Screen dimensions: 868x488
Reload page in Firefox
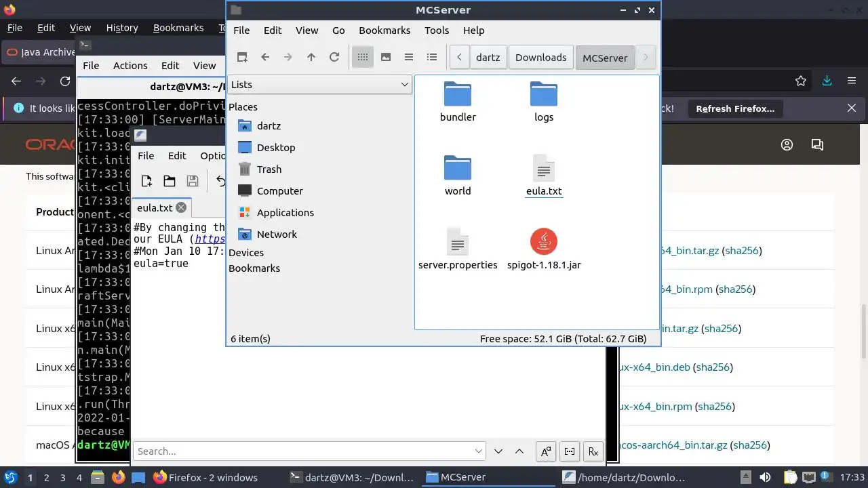(x=65, y=81)
